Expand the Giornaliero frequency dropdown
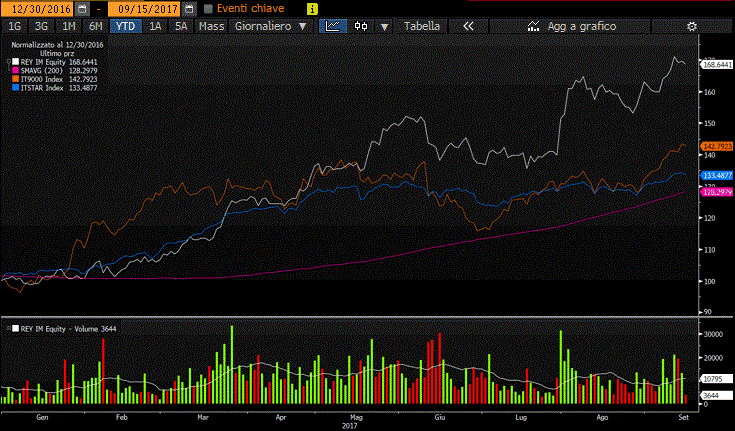Image resolution: width=735 pixels, height=431 pixels. 302,26
